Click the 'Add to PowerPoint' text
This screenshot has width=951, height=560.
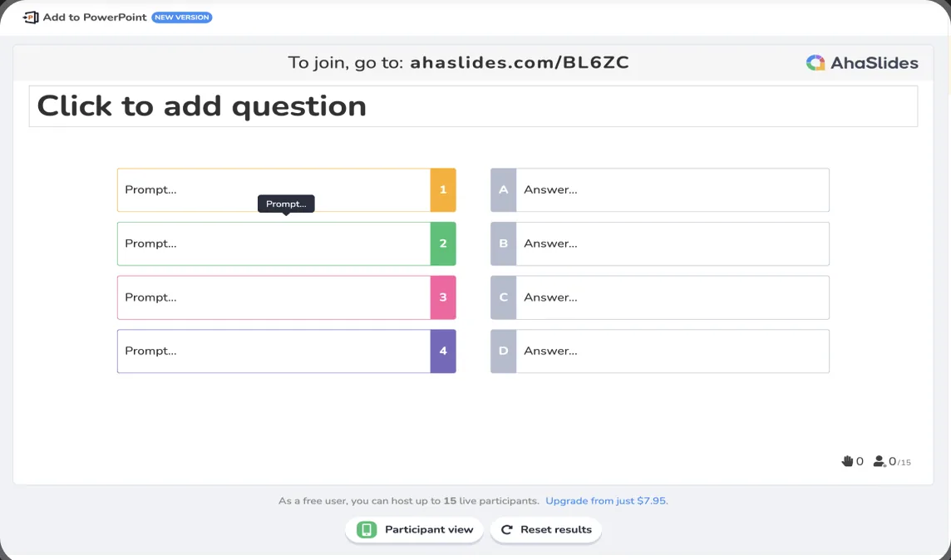(95, 17)
